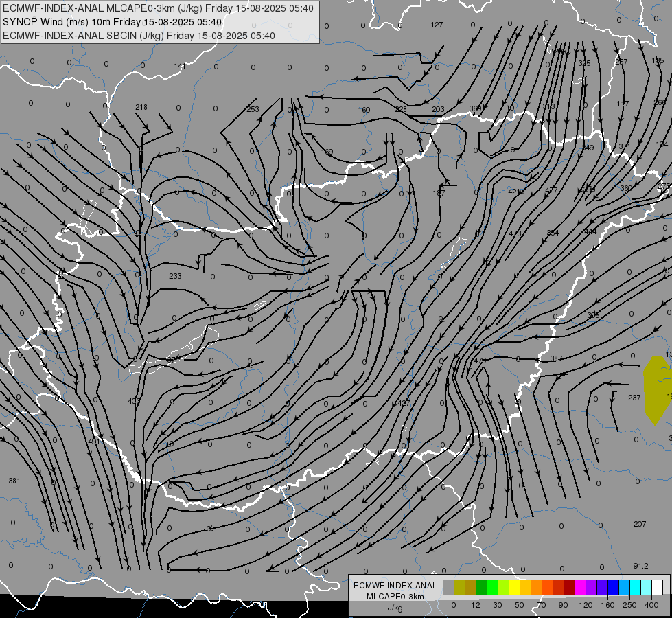Click the SBCIN value '91.2' on the map

click(x=640, y=566)
